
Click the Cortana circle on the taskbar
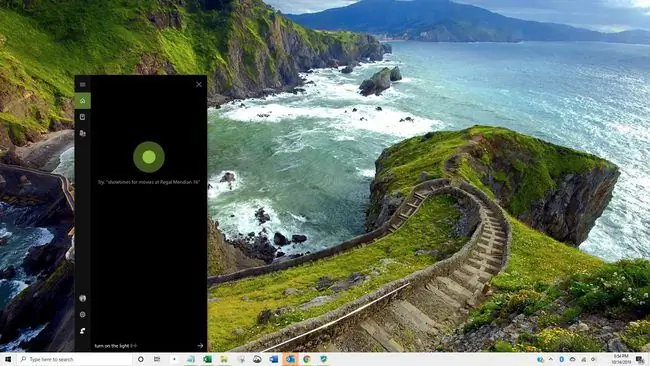pyautogui.click(x=141, y=359)
